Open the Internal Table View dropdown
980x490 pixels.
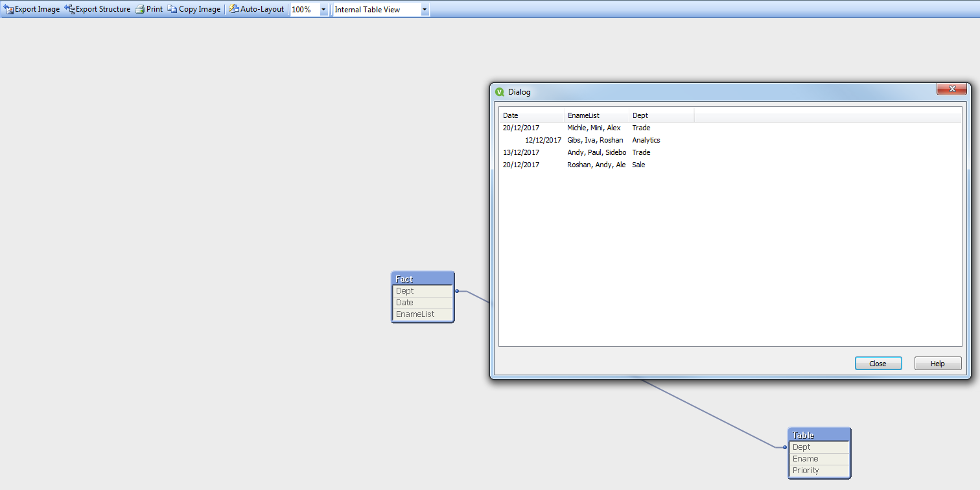pos(425,10)
